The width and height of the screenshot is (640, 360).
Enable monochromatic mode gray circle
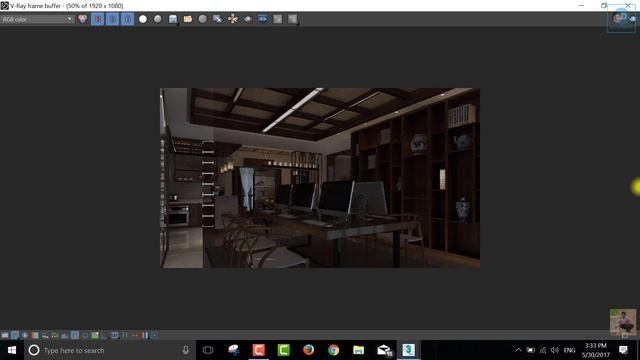[x=158, y=19]
